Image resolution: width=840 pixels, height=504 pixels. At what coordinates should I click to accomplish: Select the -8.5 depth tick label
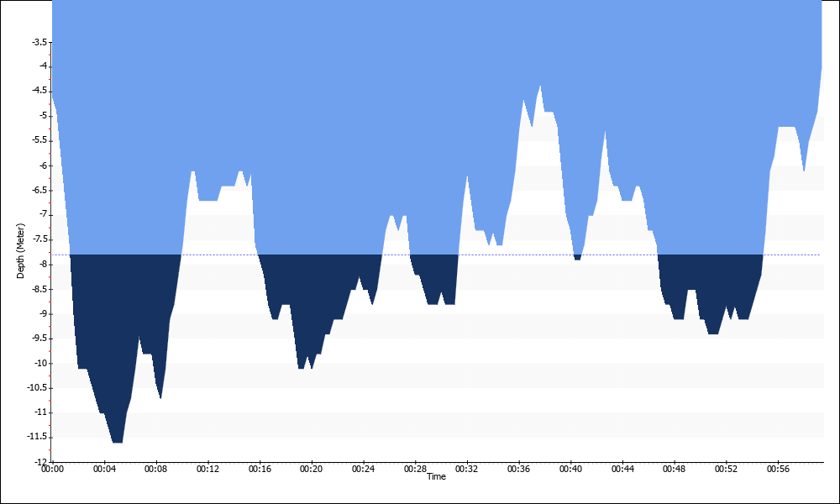point(39,289)
